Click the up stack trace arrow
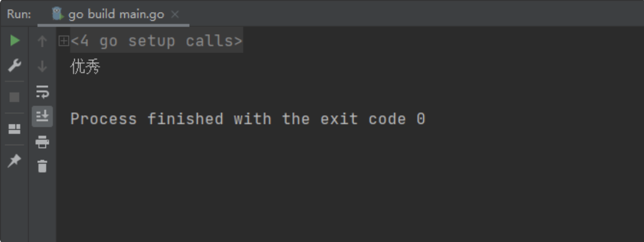The width and height of the screenshot is (644, 242). click(x=43, y=41)
